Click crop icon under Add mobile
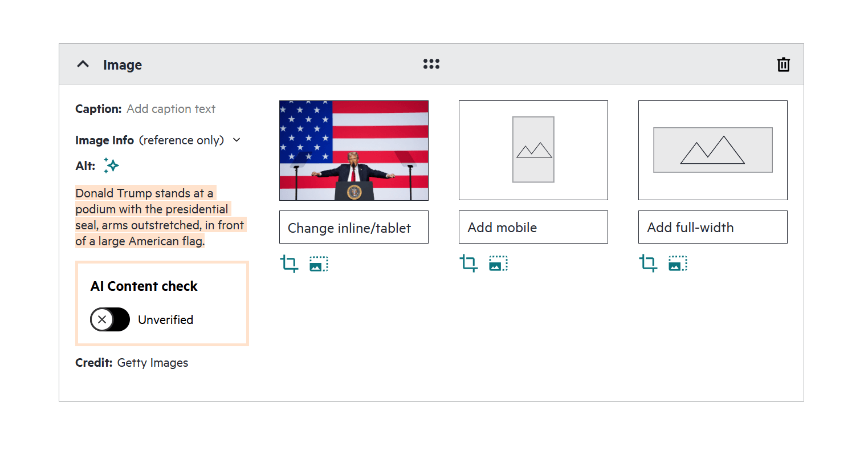 (x=468, y=263)
